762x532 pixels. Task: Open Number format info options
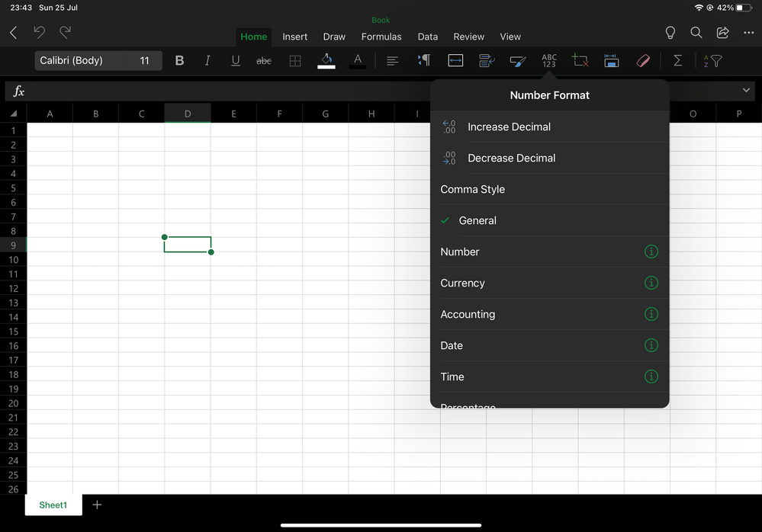tap(651, 252)
